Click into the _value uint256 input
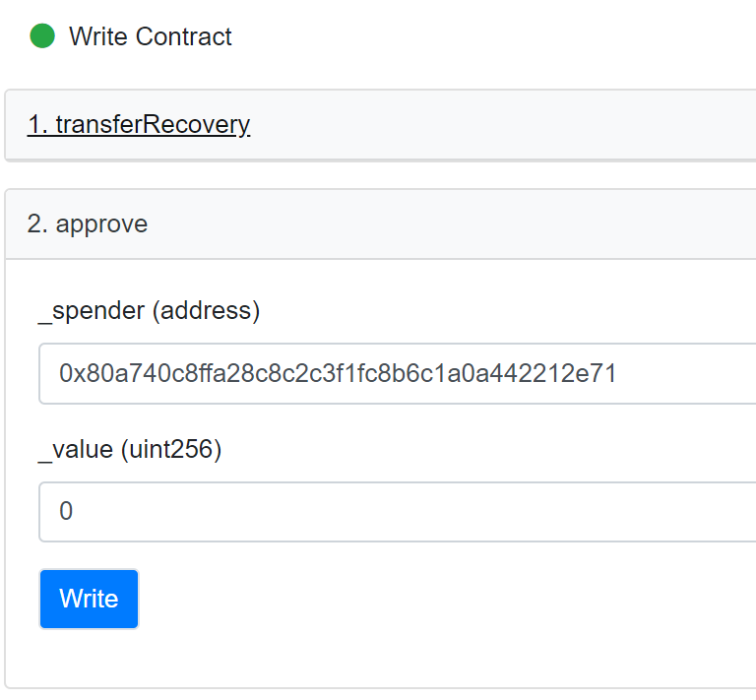This screenshot has width=756, height=700. pos(394,512)
